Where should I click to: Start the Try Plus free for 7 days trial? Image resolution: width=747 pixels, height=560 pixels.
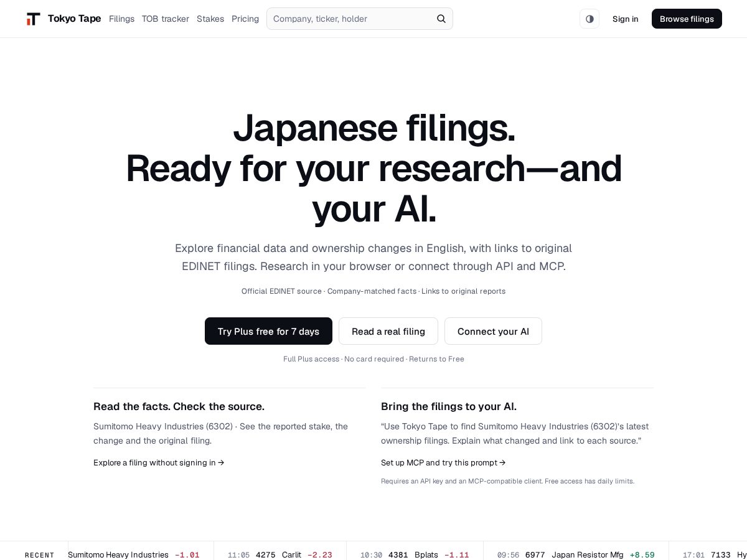268,331
